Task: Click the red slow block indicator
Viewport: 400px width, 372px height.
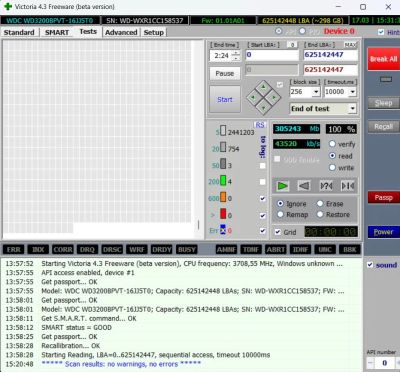Action: [223, 214]
